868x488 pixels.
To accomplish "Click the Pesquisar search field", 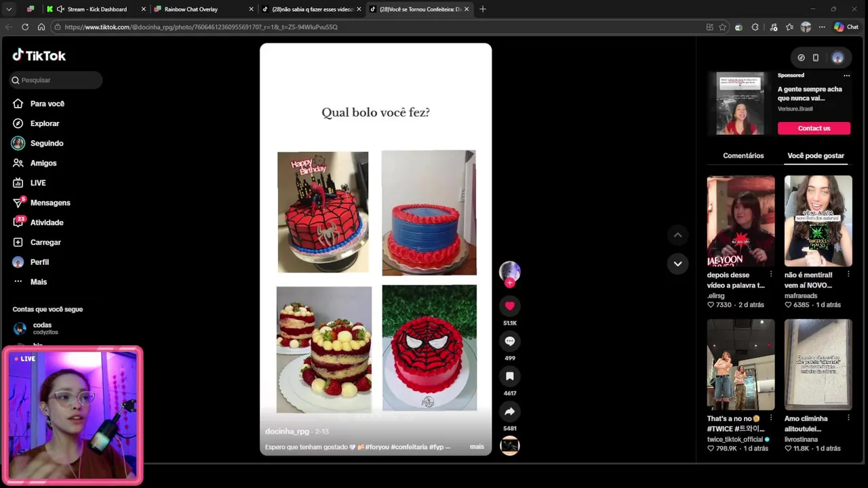I will 56,80.
